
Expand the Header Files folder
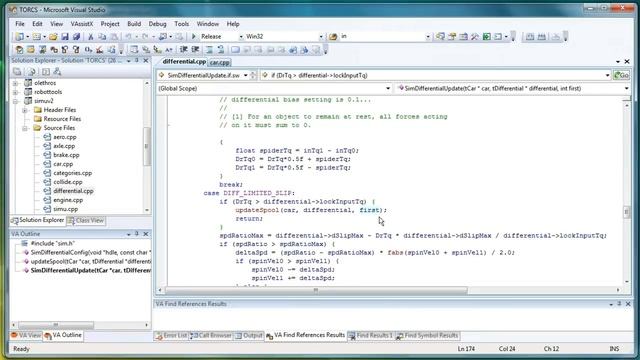[x=25, y=110]
